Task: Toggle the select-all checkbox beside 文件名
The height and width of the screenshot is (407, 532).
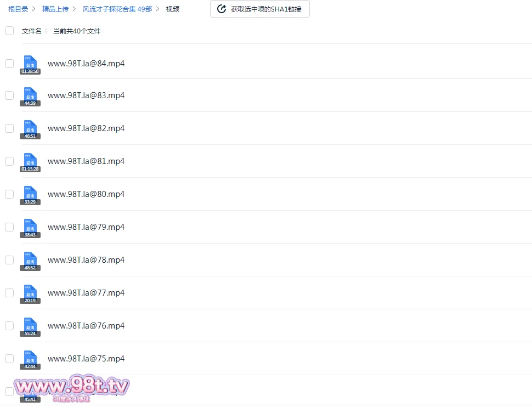Action: (x=9, y=31)
